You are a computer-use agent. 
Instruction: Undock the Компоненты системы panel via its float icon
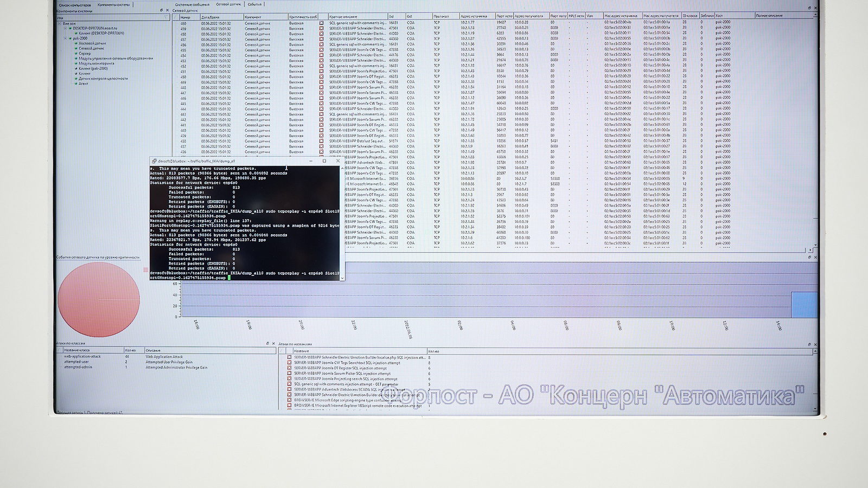point(161,10)
